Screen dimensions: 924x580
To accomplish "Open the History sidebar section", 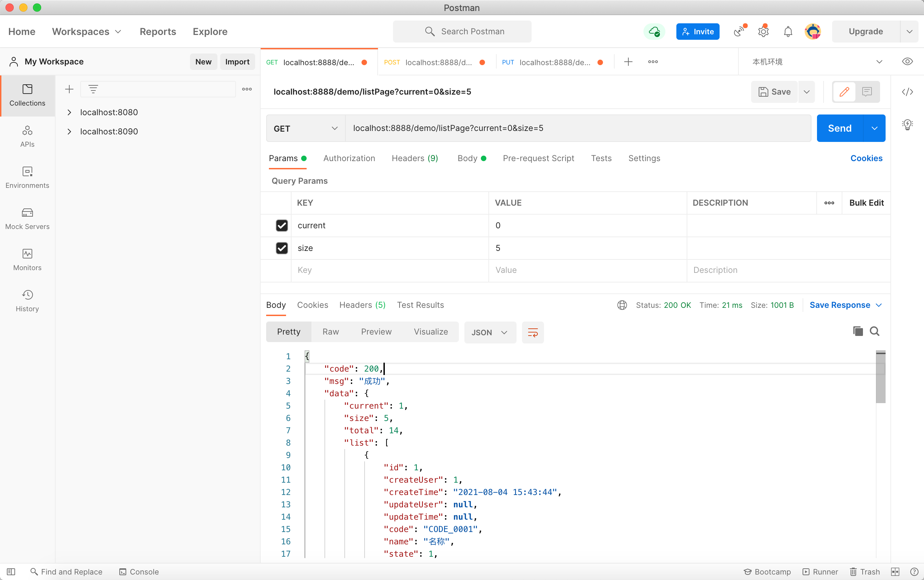I will tap(27, 301).
